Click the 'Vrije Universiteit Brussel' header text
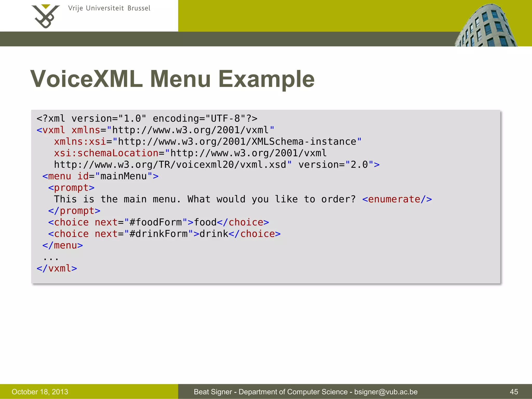Screen dimensions: 532x399 coord(109,8)
